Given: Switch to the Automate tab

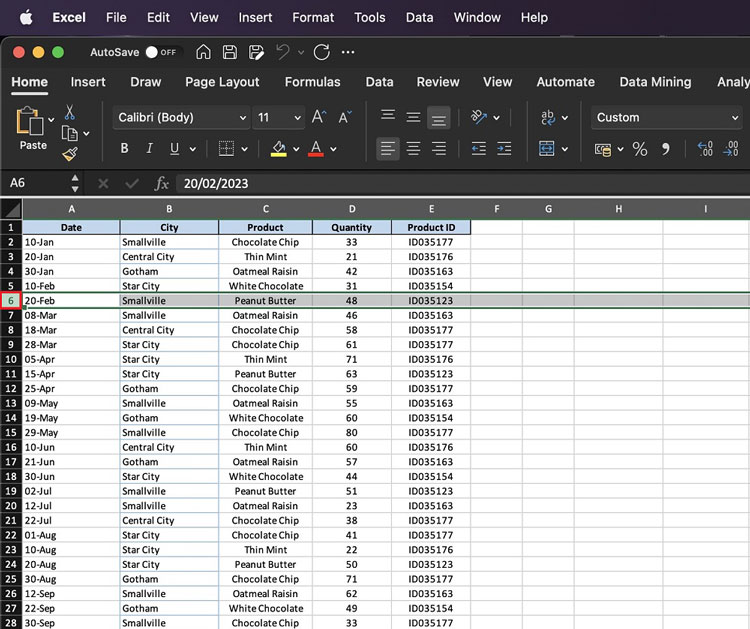Looking at the screenshot, I should [x=565, y=82].
